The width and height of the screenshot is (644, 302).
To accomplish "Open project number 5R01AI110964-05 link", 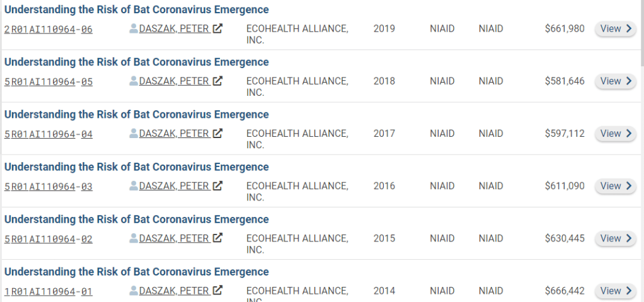I will (49, 81).
